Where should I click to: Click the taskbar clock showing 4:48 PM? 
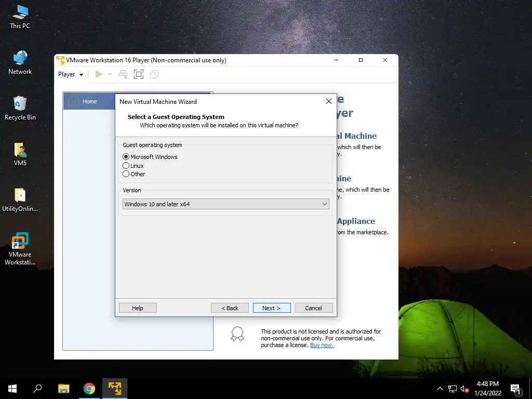487,389
